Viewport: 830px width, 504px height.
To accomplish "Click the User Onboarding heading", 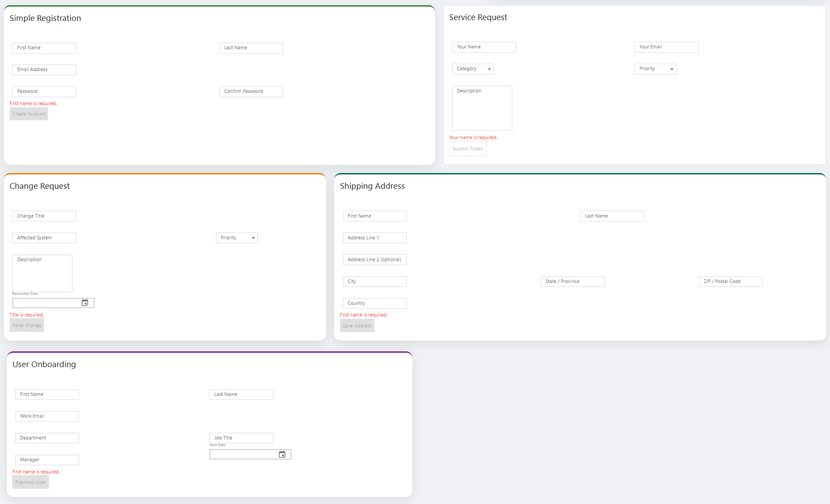I will pyautogui.click(x=44, y=364).
